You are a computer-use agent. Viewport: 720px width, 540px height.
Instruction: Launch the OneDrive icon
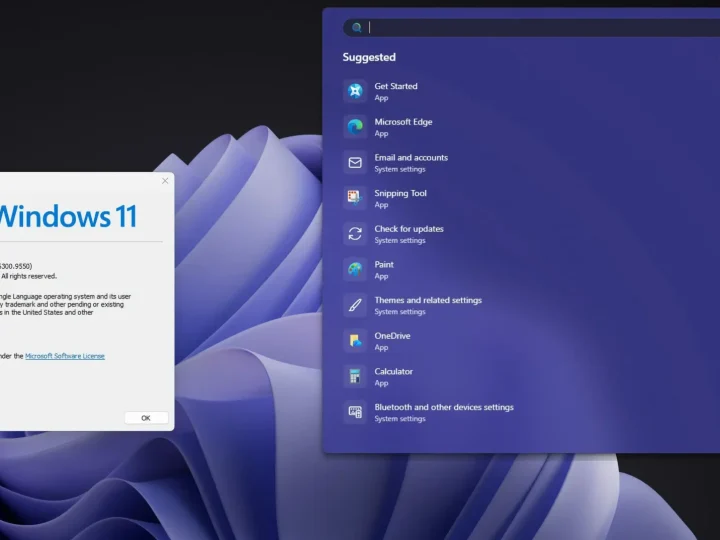(355, 341)
